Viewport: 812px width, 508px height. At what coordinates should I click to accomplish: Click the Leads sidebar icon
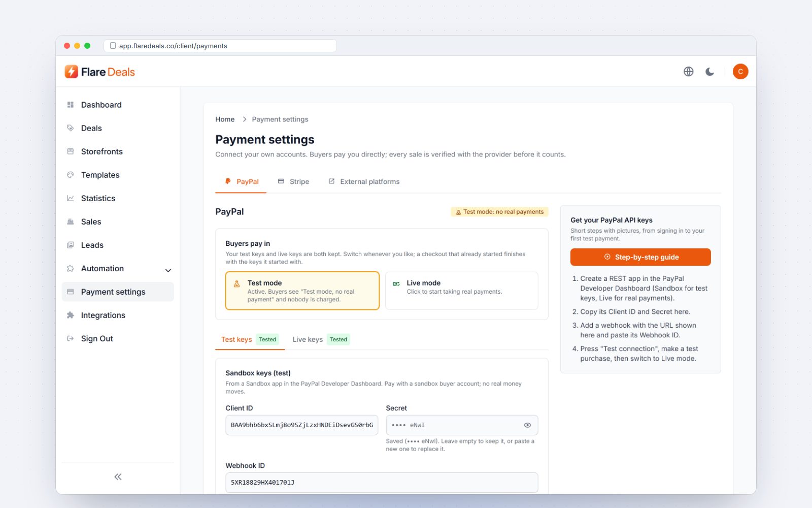click(71, 245)
